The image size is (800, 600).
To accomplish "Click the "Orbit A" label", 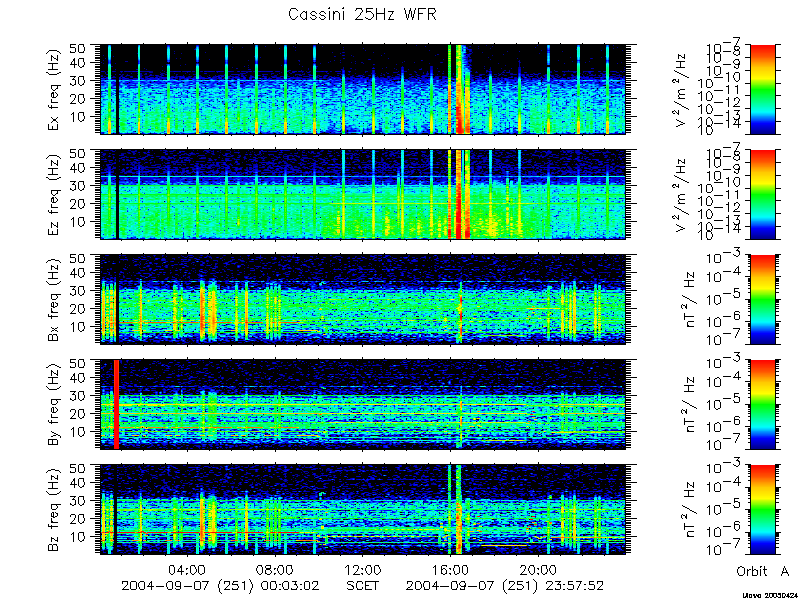I will [x=762, y=571].
